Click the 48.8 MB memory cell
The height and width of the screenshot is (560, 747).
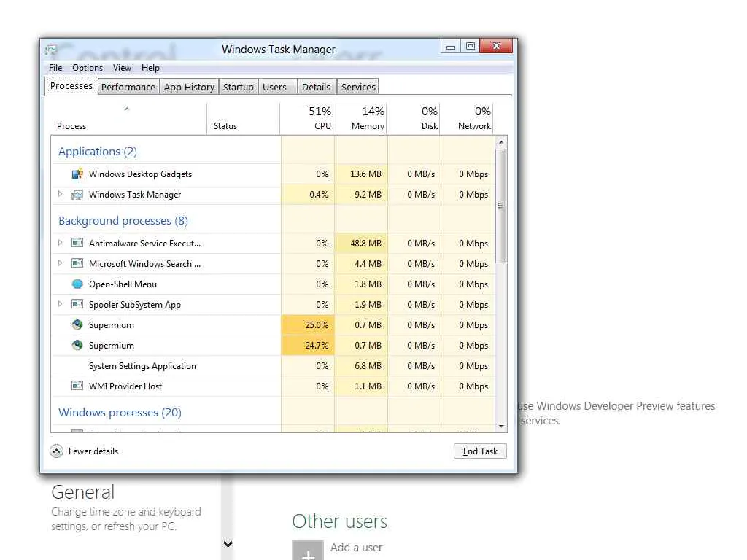361,244
